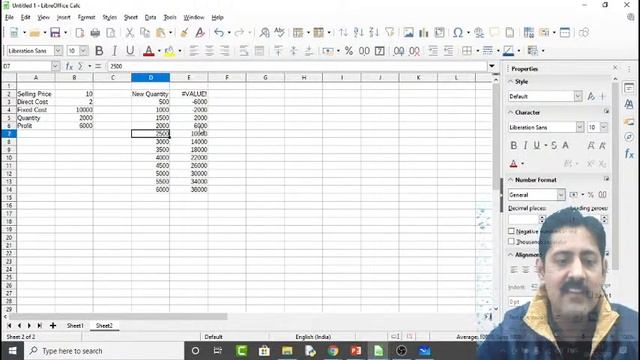Click the formula input line showing 2500
640x360 pixels.
(x=297, y=66)
